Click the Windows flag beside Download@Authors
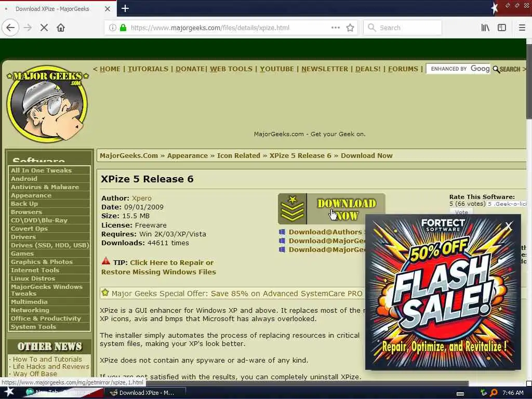Image resolution: width=532 pixels, height=399 pixels. [x=282, y=232]
